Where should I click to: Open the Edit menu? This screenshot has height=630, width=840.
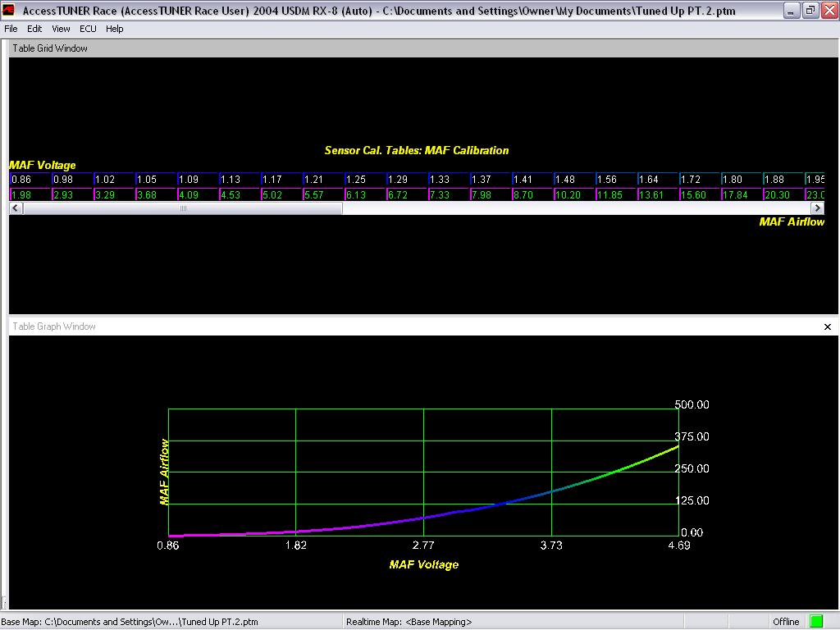click(34, 29)
